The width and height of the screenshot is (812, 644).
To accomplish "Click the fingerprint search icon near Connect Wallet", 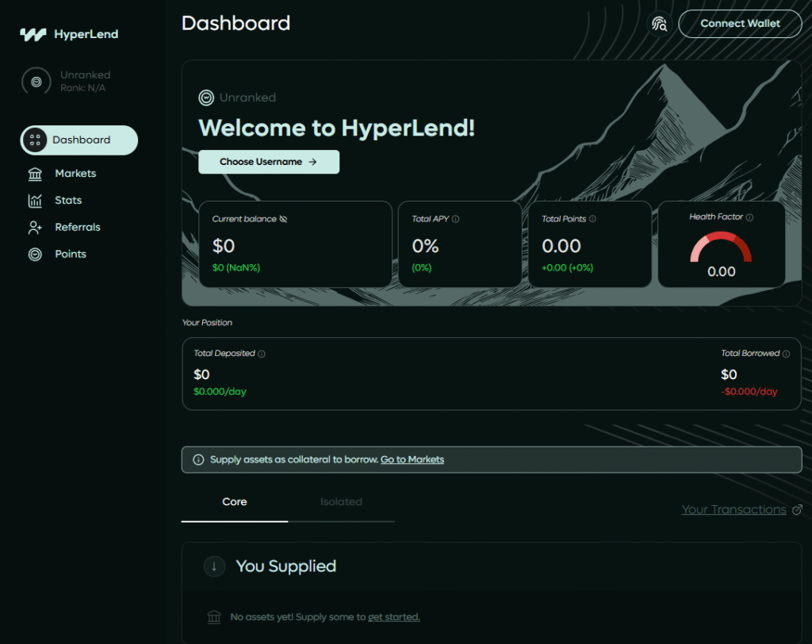I will 658,25.
